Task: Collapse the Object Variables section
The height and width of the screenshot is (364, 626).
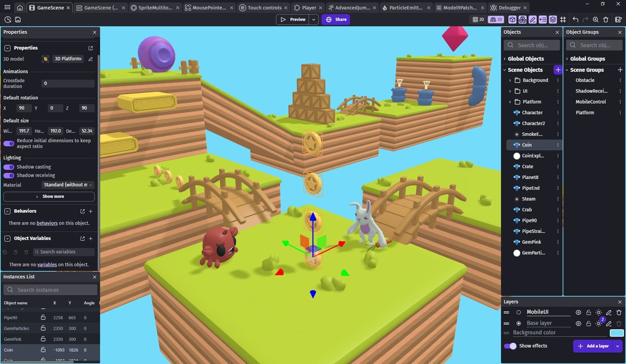Action: [x=7, y=238]
